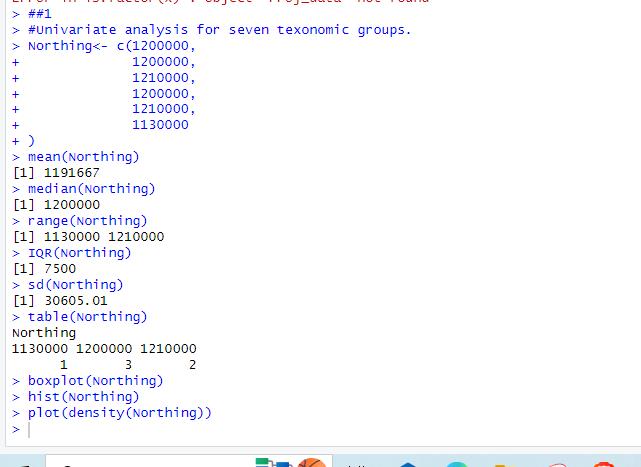641x467 pixels.
Task: Click the black "Northing" table header label
Action: click(44, 333)
